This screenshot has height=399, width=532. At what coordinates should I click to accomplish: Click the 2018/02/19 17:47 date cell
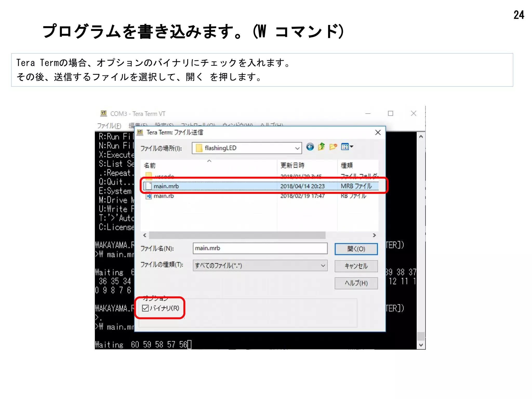(302, 196)
